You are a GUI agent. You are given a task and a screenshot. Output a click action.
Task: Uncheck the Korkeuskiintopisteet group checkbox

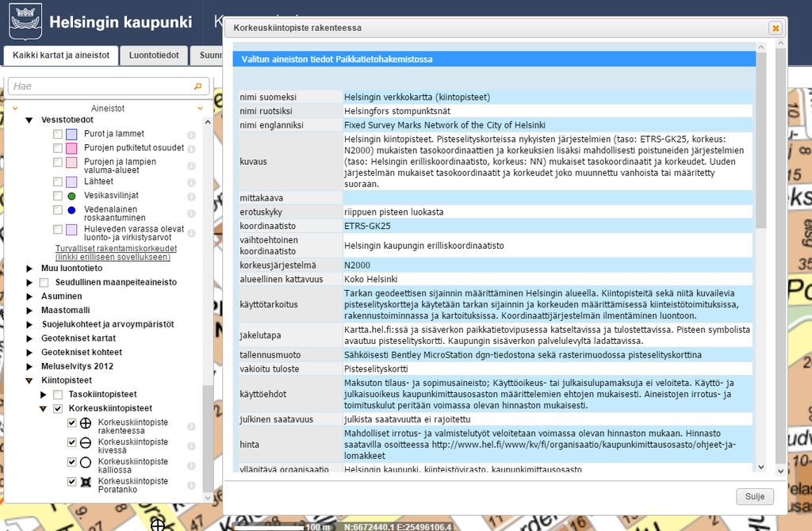coord(58,408)
